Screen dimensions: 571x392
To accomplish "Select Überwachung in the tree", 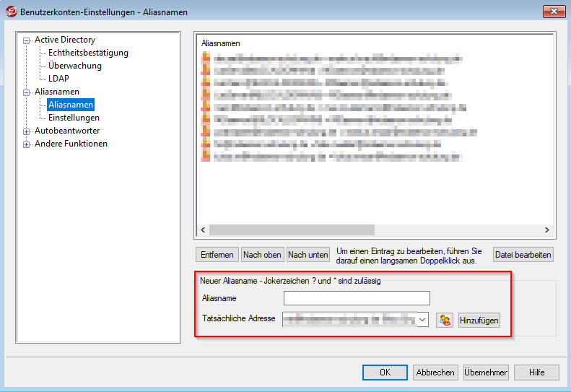I will (x=75, y=66).
